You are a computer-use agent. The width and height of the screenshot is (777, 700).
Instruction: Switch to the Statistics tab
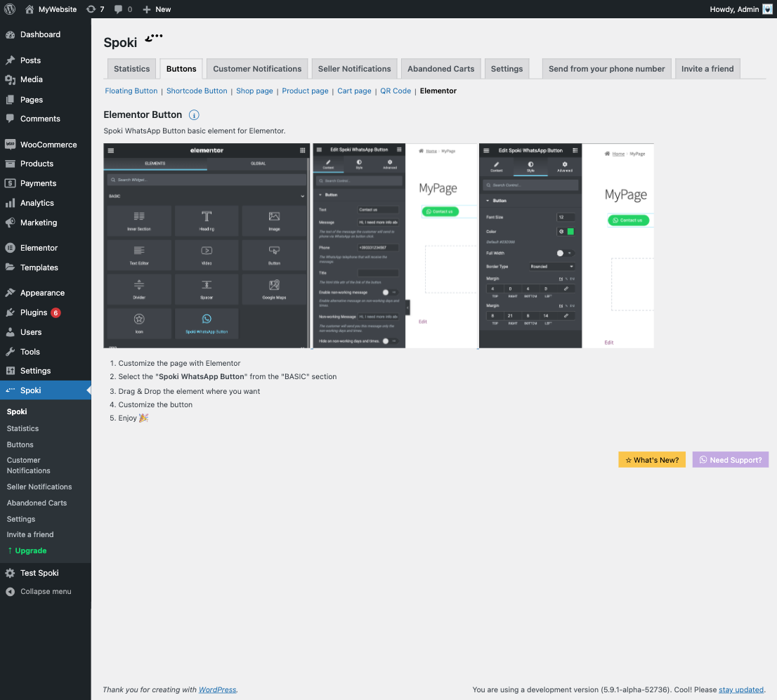[x=132, y=69]
